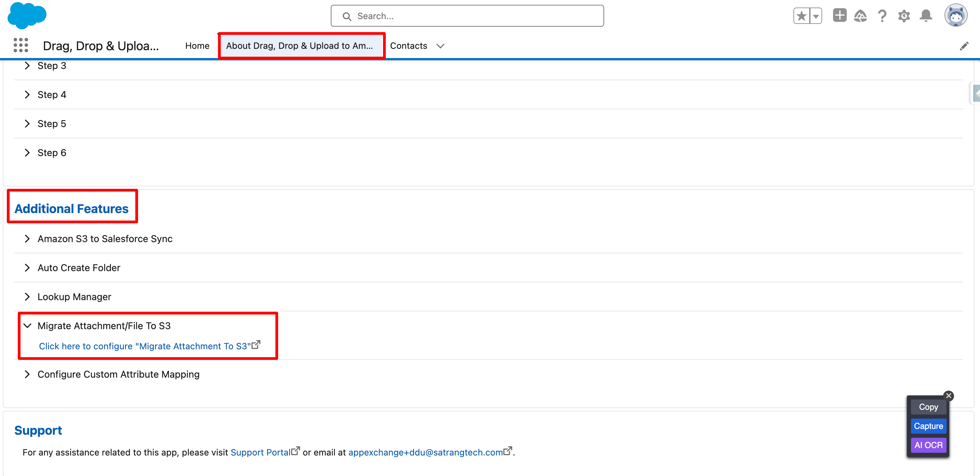Open the App Launcher grid icon
Viewport: 980px width, 476px height.
21,45
